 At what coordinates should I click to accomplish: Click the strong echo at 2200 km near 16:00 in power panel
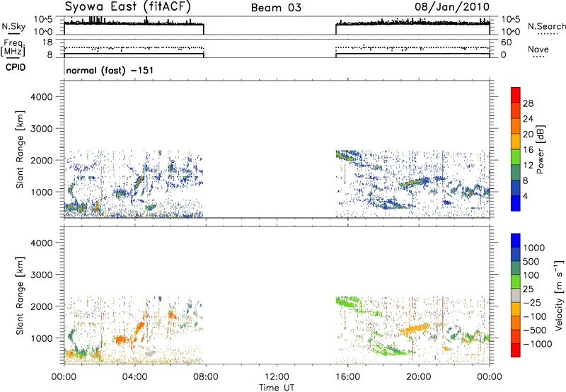pyautogui.click(x=345, y=156)
